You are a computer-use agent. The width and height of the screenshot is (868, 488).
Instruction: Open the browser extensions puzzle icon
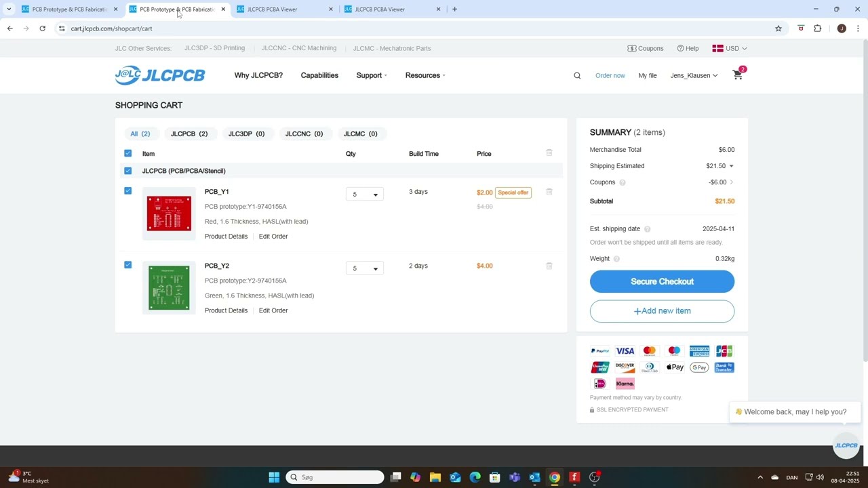point(818,28)
